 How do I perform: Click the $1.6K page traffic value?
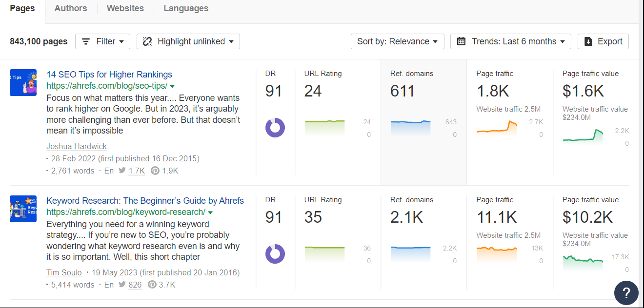584,91
